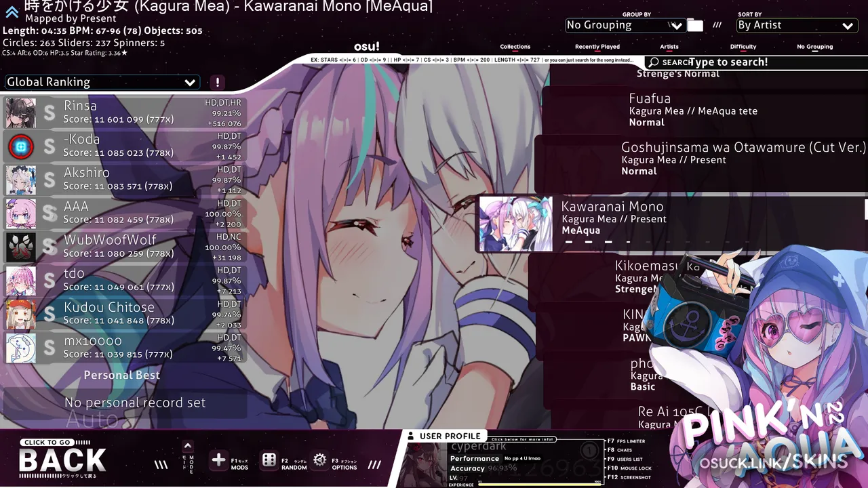Click -Koda's score row
This screenshot has height=488, width=868.
[125, 146]
